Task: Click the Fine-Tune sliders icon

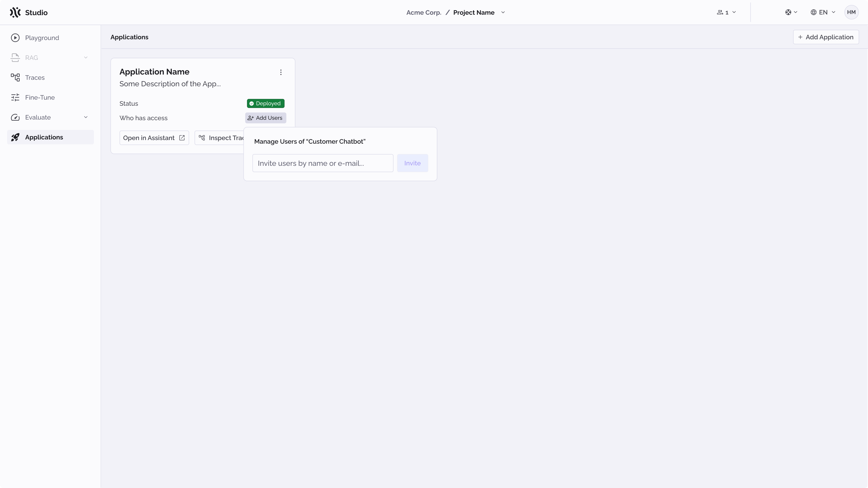Action: [16, 97]
